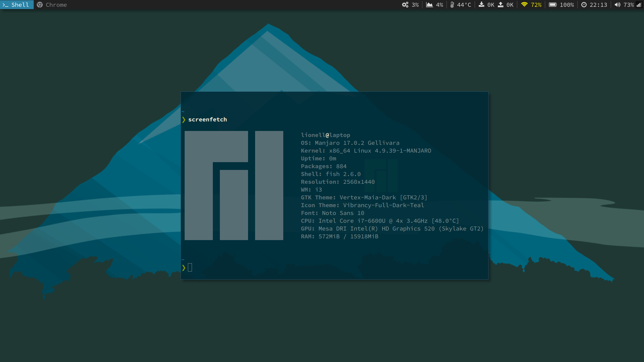This screenshot has height=362, width=644.
Task: Click the memory usage chart icon
Action: 429,5
